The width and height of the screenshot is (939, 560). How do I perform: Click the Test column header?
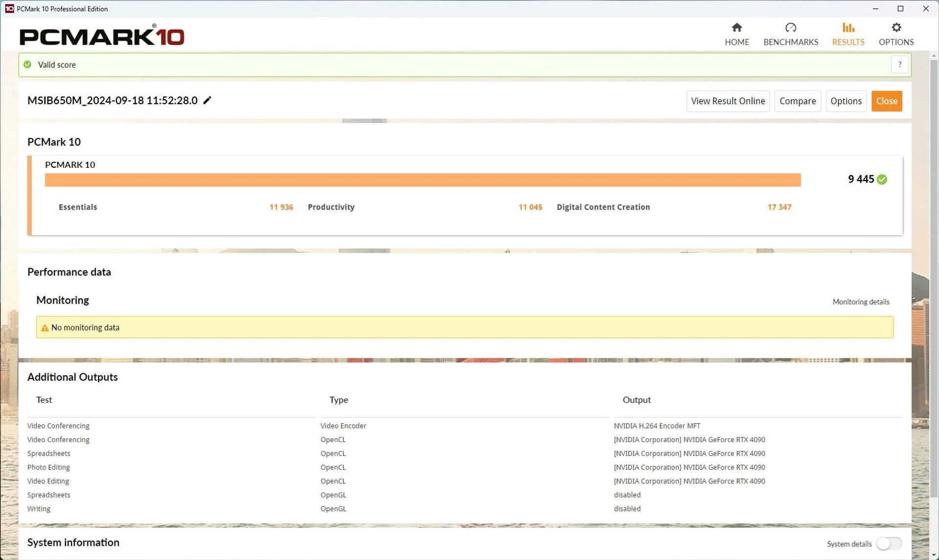point(44,400)
